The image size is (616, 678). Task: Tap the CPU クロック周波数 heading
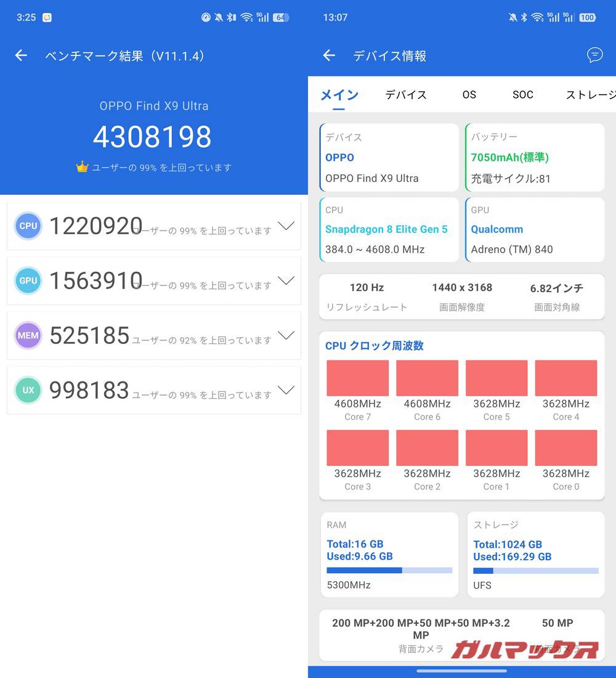(x=375, y=346)
